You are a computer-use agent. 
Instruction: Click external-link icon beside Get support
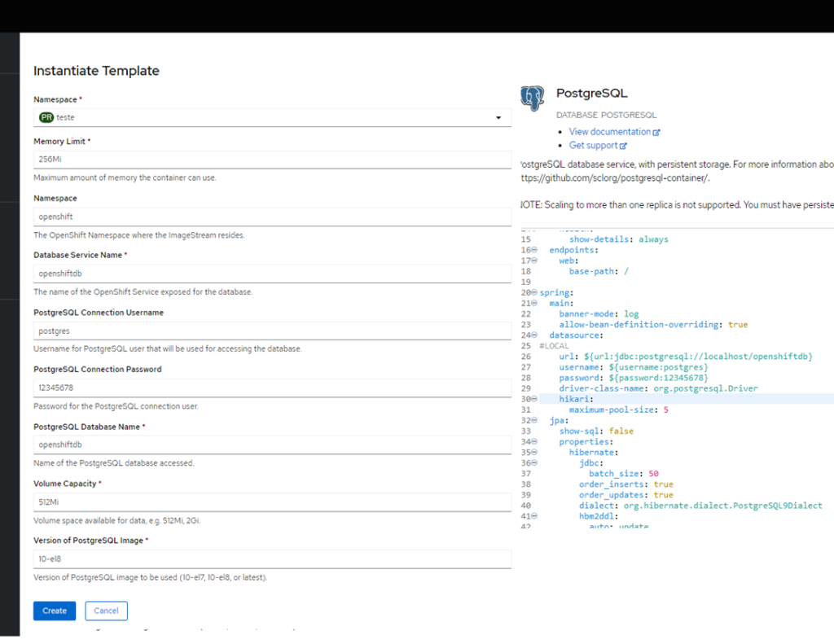623,146
